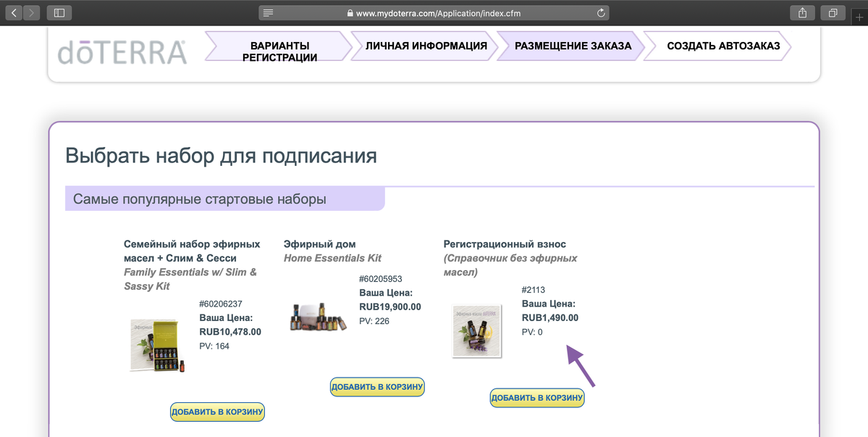Click the price RUB1,490.00

[x=549, y=317]
